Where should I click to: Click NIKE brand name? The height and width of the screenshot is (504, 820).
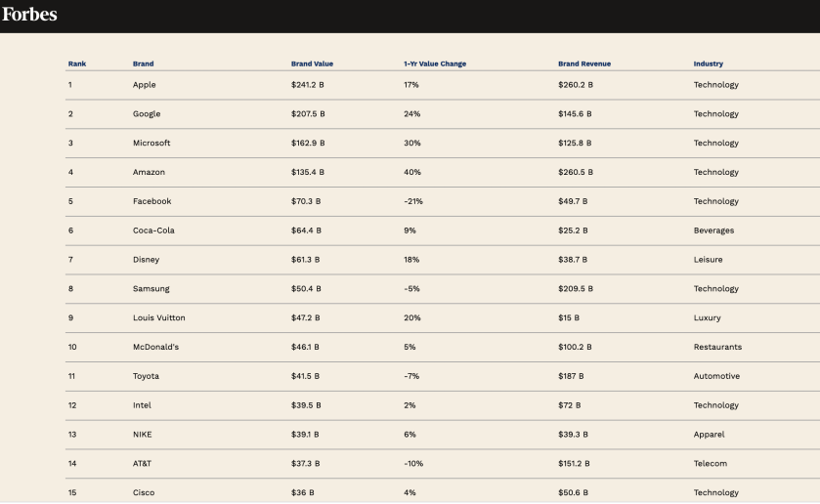(x=143, y=435)
